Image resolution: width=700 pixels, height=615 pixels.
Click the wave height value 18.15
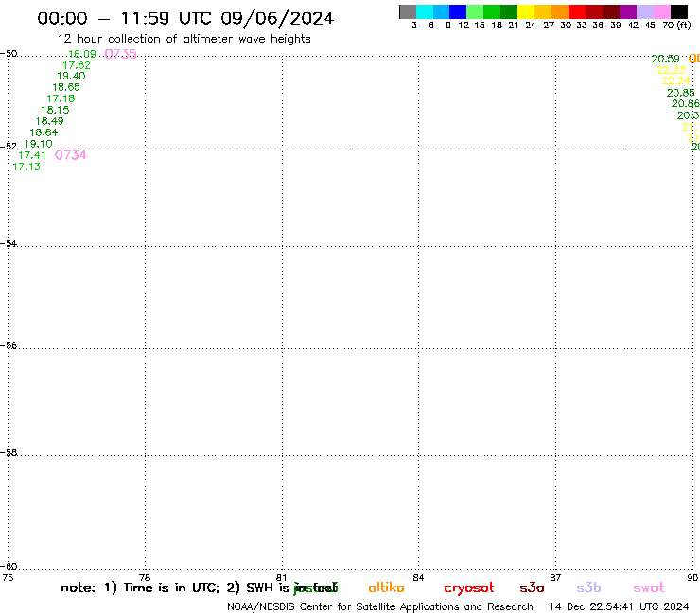[x=56, y=110]
